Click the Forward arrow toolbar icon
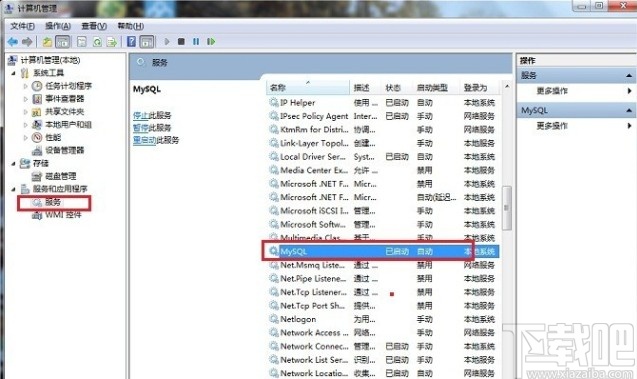Screen dimensions: 637x379 pyautogui.click(x=27, y=41)
